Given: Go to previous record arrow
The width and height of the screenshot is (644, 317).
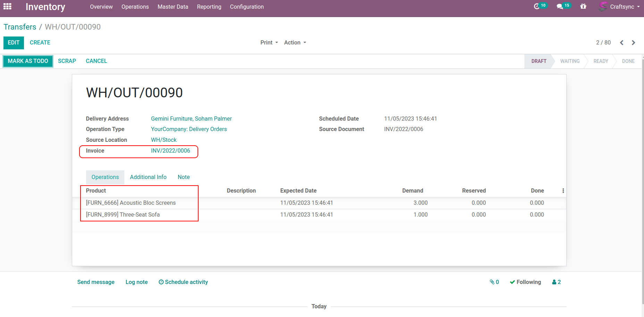Looking at the screenshot, I should [x=622, y=43].
